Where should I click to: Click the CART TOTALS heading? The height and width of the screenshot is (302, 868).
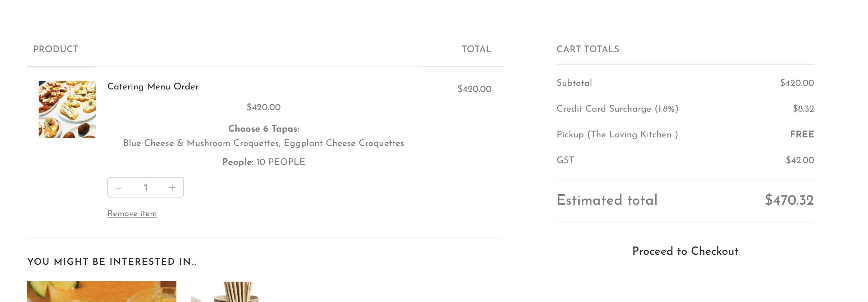point(588,49)
